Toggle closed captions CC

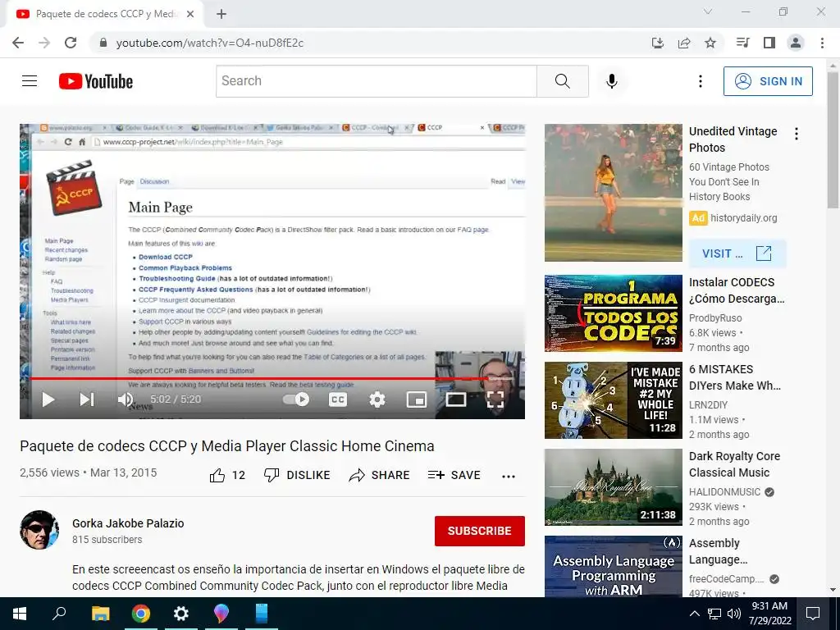point(337,399)
